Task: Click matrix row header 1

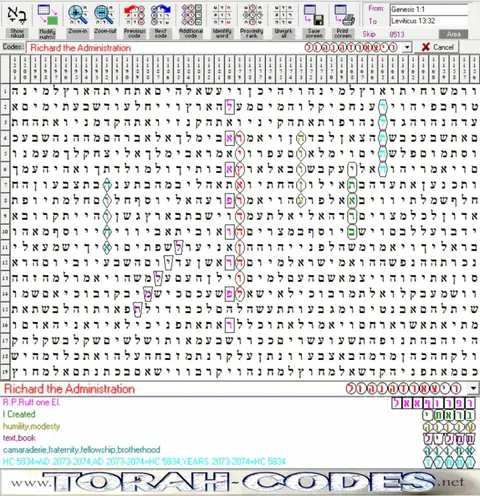Action: [x=5, y=91]
